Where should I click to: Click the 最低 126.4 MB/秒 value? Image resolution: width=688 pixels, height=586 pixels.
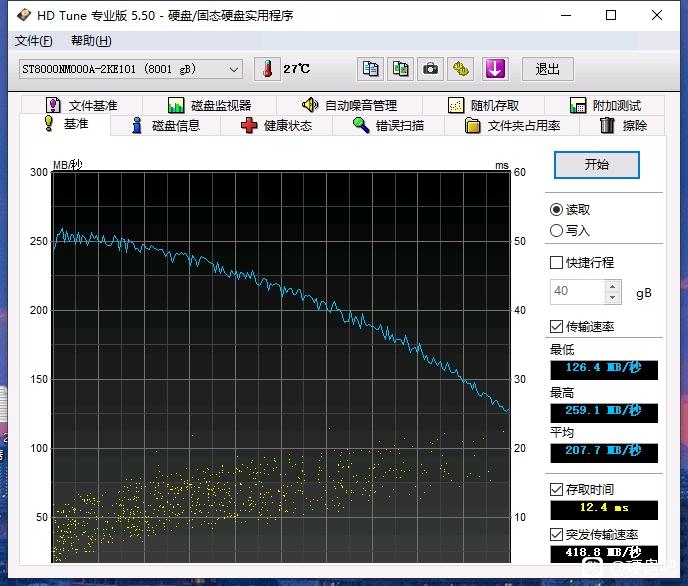(x=604, y=369)
